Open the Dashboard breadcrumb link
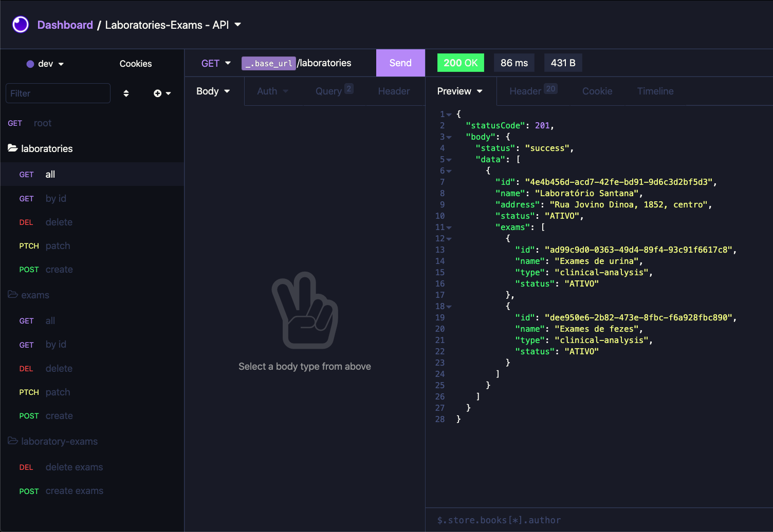Image resolution: width=773 pixels, height=532 pixels. (x=65, y=25)
